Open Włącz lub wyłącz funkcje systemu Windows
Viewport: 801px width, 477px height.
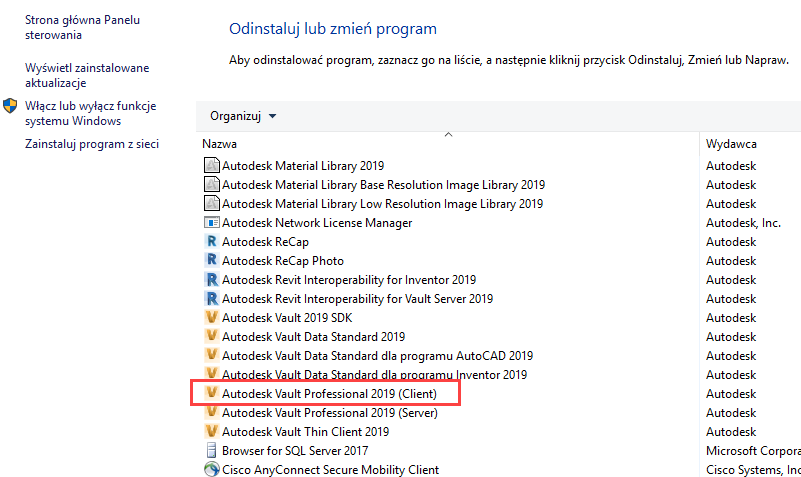click(90, 113)
